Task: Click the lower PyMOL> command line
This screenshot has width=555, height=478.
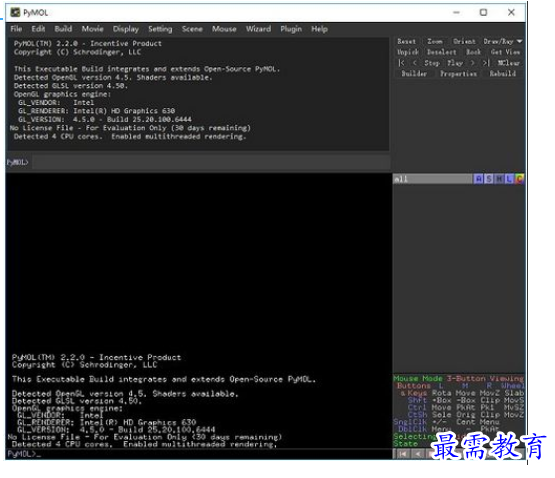Action: pyautogui.click(x=198, y=454)
